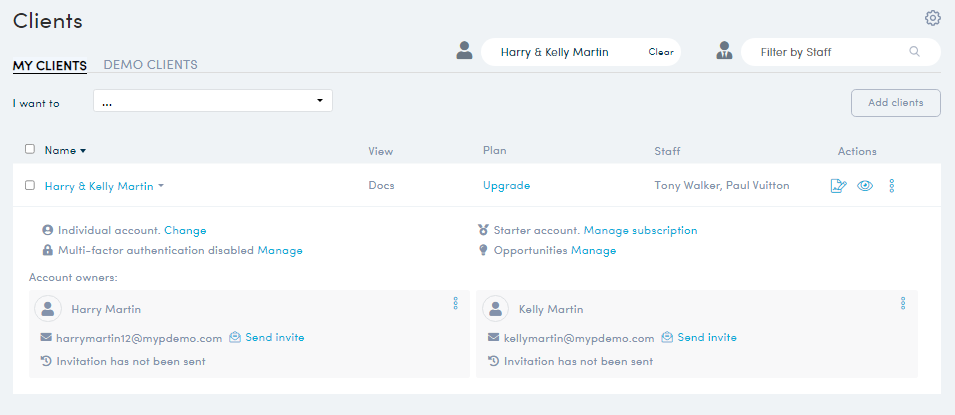Image resolution: width=955 pixels, height=415 pixels.
Task: Open the settings gear icon
Action: [932, 18]
